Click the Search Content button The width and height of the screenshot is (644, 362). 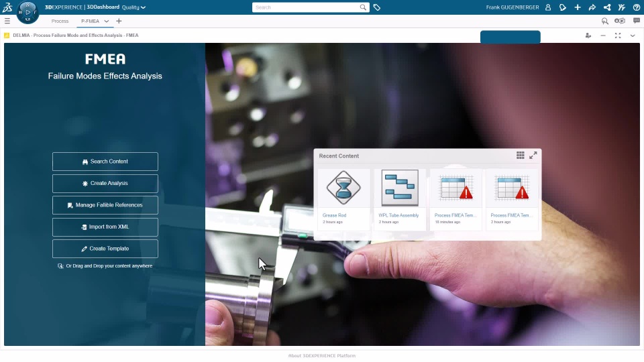(x=105, y=162)
